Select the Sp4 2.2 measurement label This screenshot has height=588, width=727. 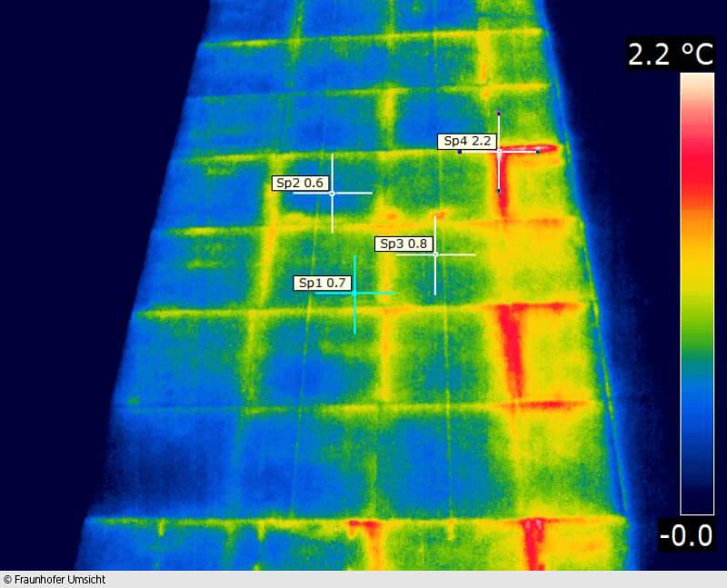click(467, 142)
